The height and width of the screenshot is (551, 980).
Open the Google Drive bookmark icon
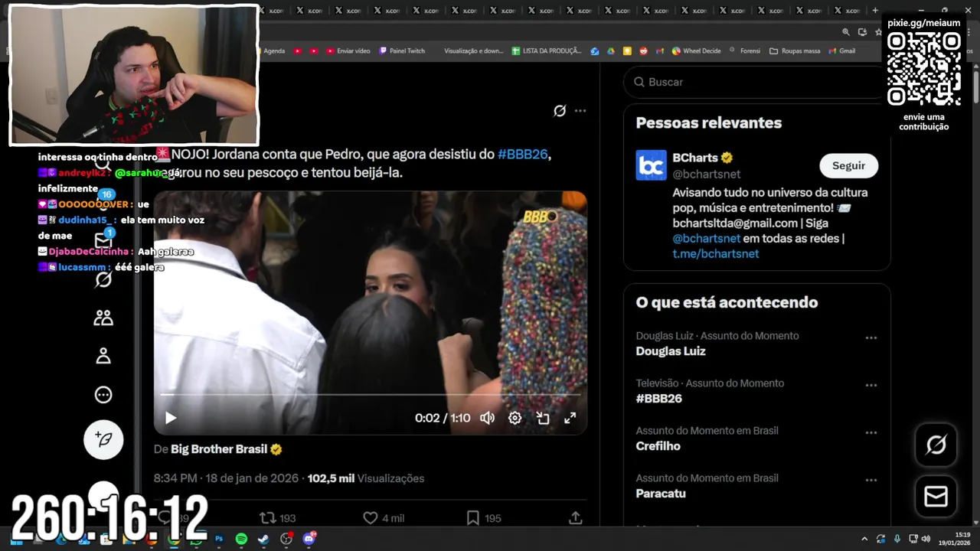coord(611,51)
